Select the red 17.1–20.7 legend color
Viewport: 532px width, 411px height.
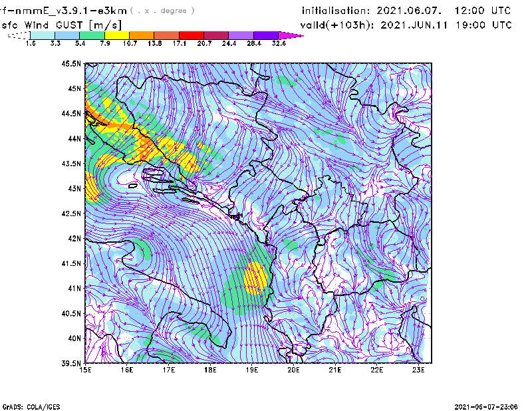[190, 35]
